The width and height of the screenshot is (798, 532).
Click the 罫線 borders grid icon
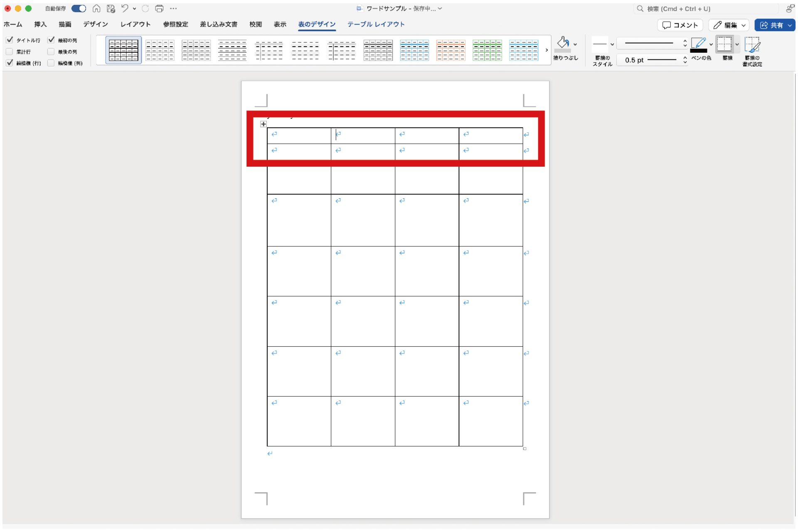coord(724,44)
